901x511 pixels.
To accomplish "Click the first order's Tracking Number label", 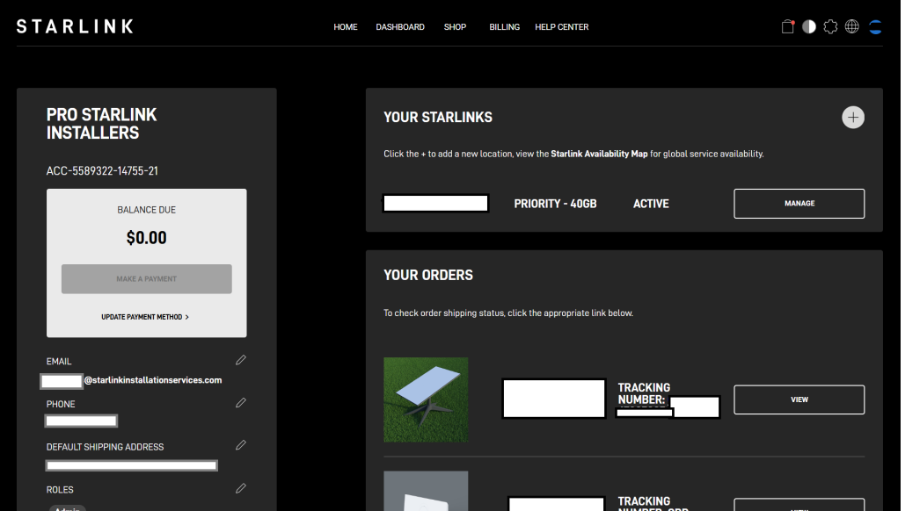I will (644, 394).
